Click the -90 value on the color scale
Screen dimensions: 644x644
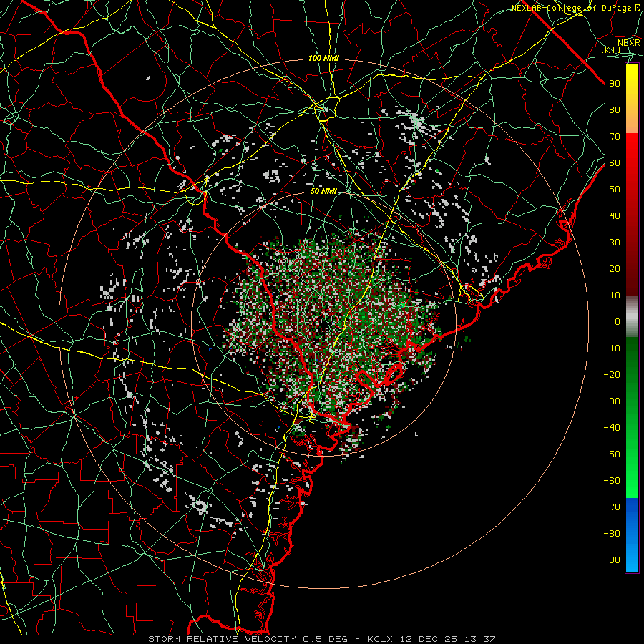pos(612,560)
